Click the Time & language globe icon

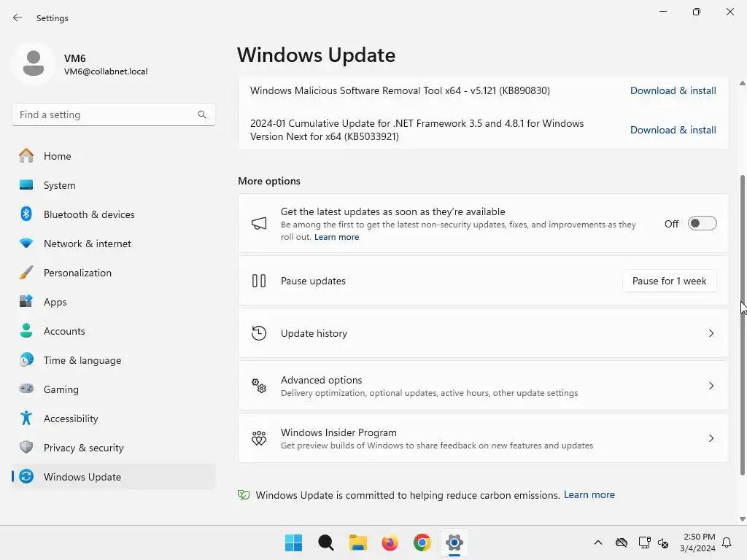[26, 360]
